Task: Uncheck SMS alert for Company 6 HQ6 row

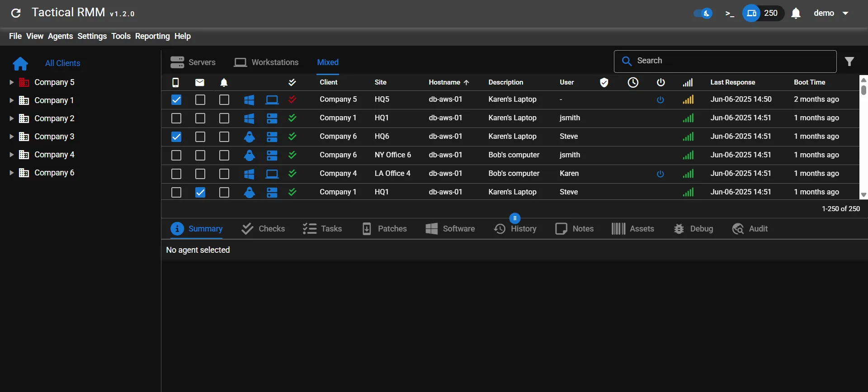Action: tap(176, 137)
